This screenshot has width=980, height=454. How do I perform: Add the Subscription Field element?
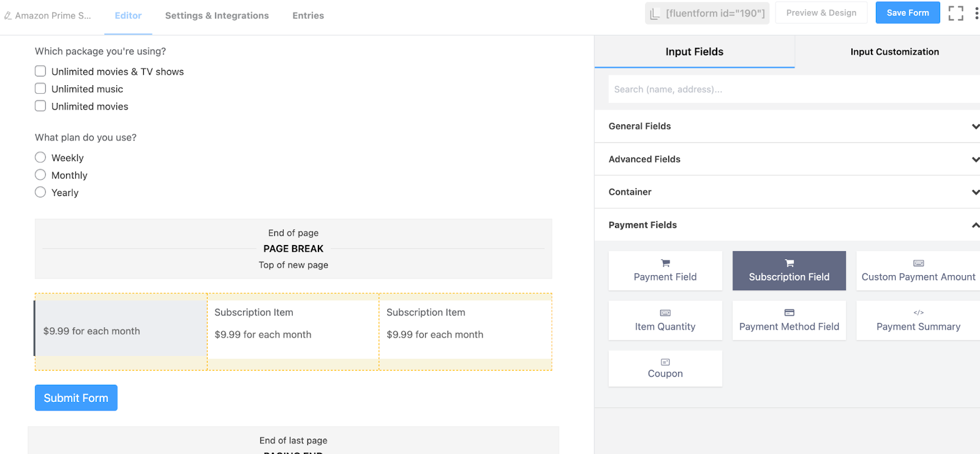point(789,270)
